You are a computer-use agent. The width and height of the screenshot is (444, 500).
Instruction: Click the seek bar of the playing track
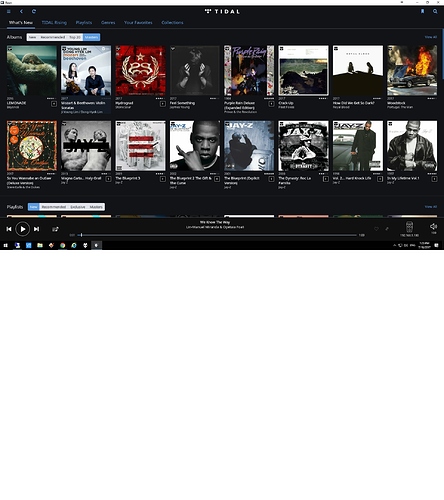pos(217,235)
